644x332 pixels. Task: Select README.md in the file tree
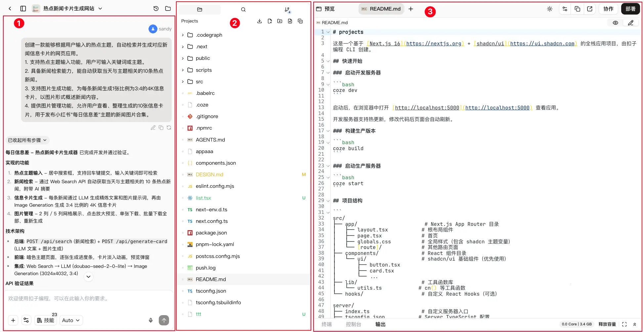pos(244,279)
